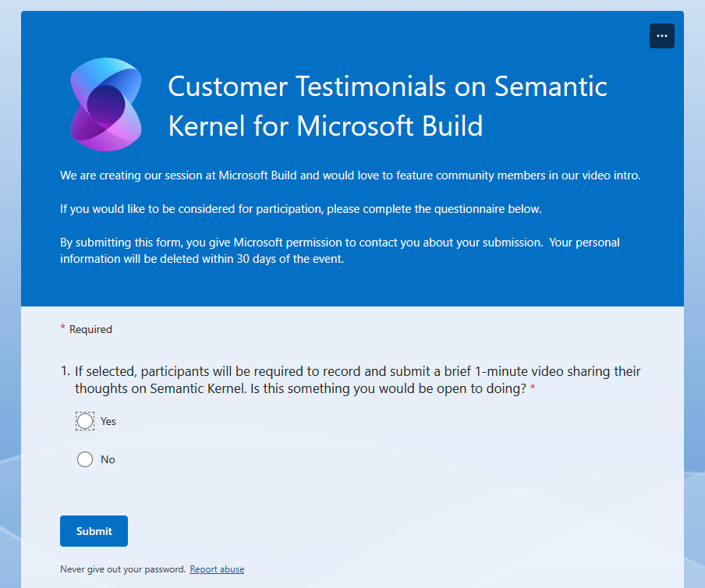Viewport: 705px width, 588px height.
Task: Click the 'No' option label text
Action: 108,459
